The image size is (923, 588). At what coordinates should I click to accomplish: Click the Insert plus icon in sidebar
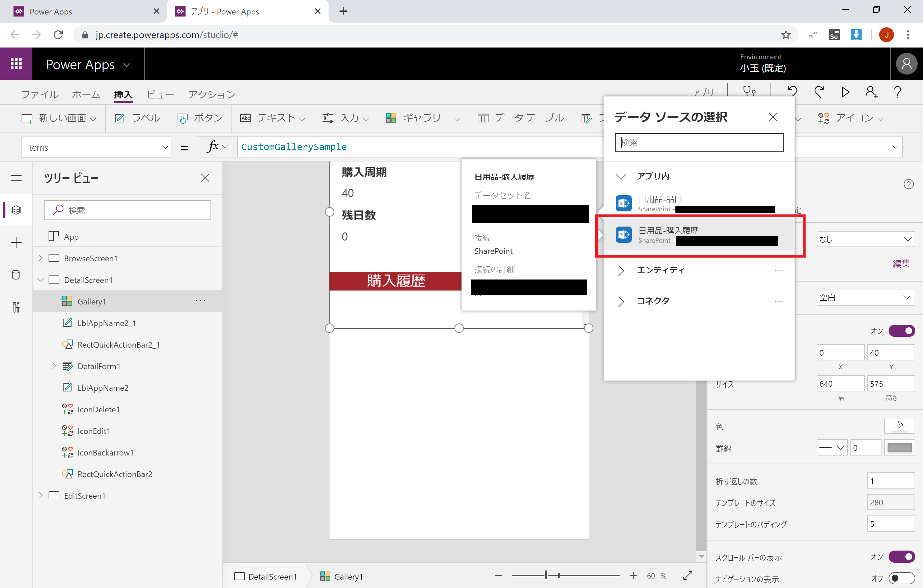click(x=16, y=242)
